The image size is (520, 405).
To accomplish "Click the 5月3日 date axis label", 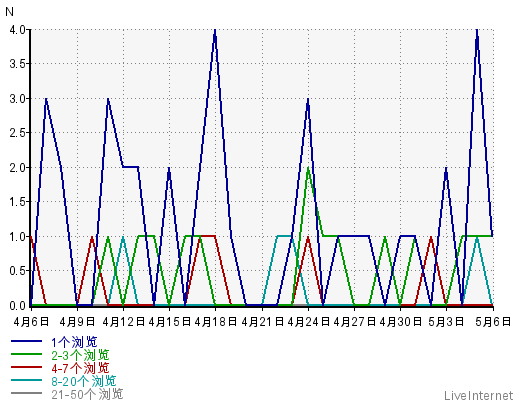I will click(x=446, y=321).
